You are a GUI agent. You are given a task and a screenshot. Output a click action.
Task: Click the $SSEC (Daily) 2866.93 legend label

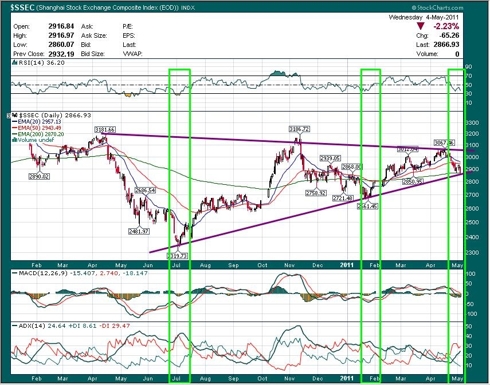coord(52,115)
